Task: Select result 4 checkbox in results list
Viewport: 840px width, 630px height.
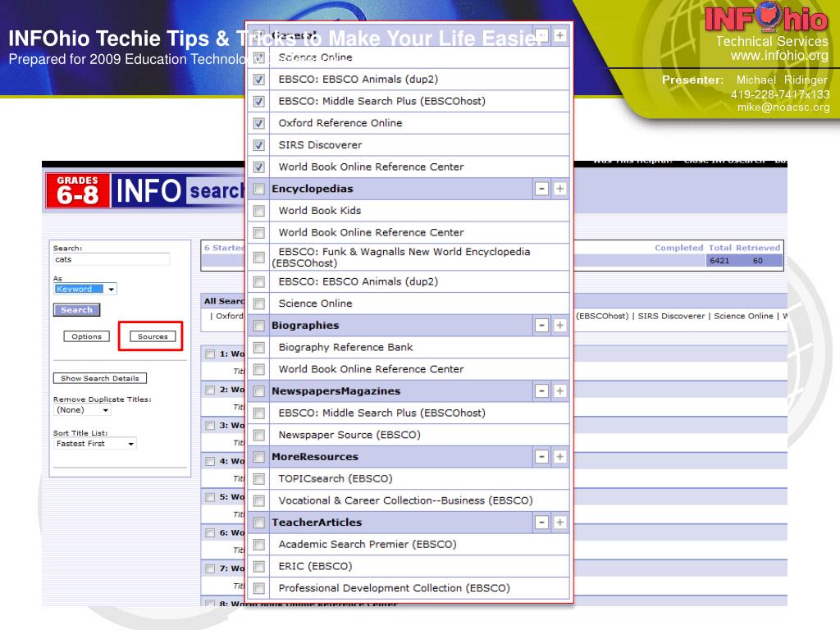Action: tap(210, 461)
